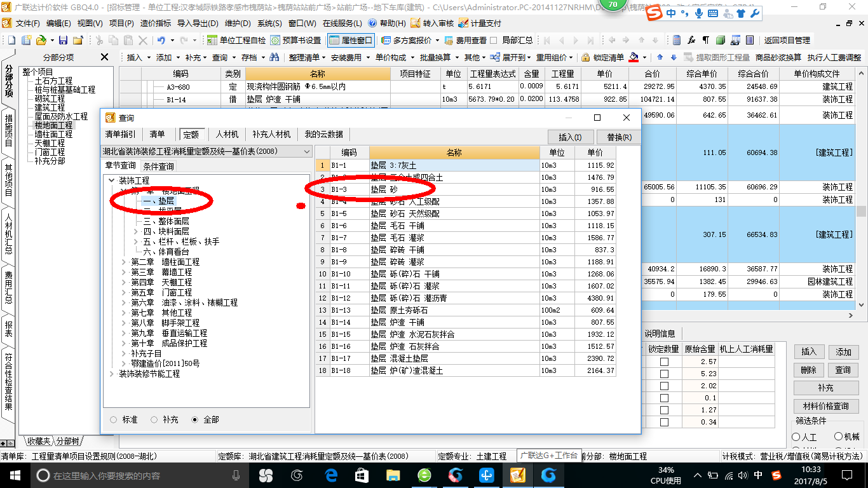Click the paint bucket fill color icon
868x488 pixels.
point(633,57)
